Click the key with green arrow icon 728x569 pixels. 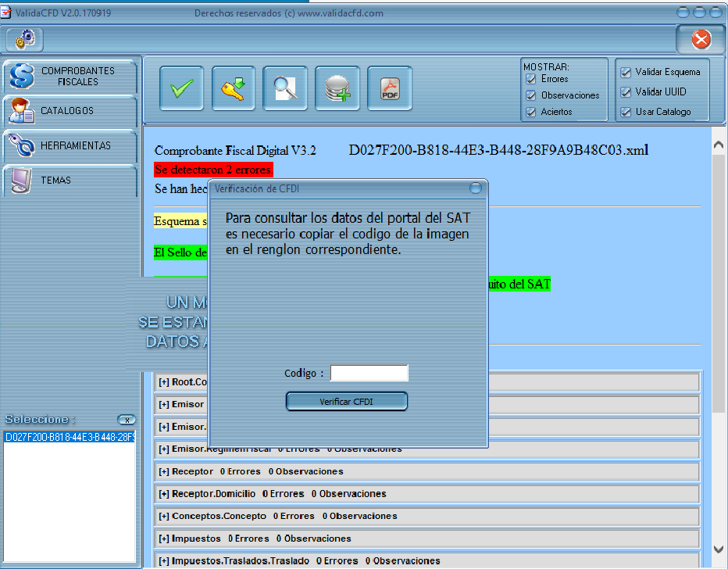tap(234, 88)
